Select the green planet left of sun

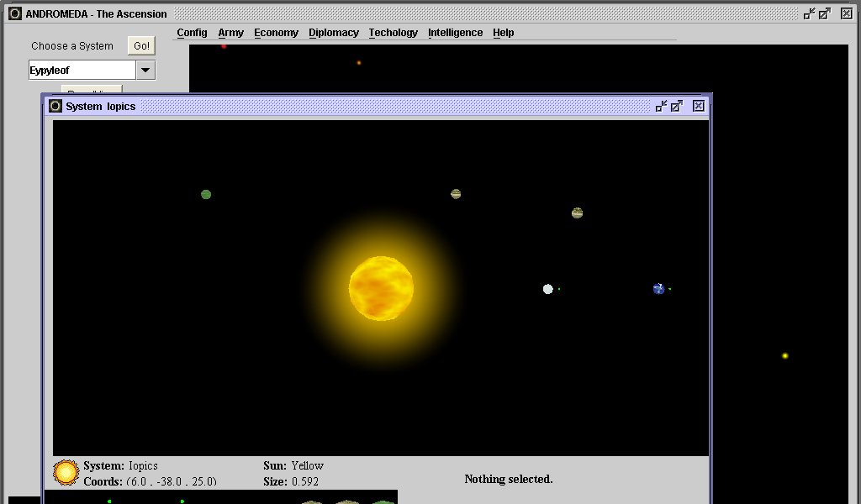(x=206, y=194)
